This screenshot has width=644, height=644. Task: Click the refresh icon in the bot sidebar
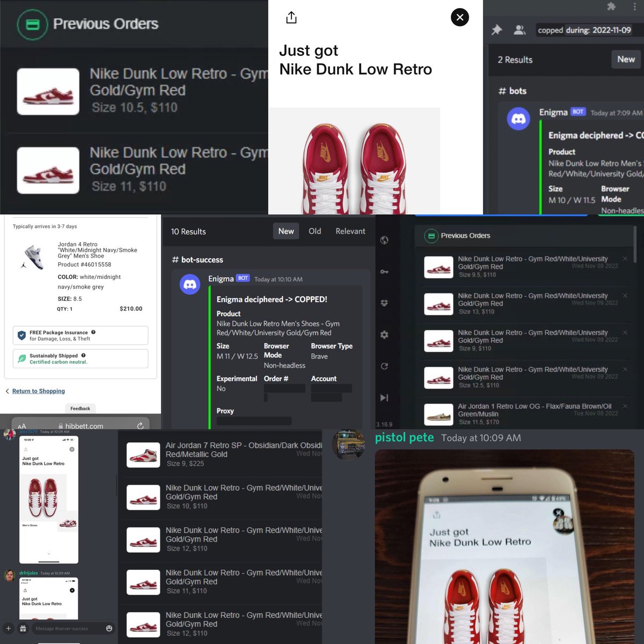pyautogui.click(x=384, y=366)
